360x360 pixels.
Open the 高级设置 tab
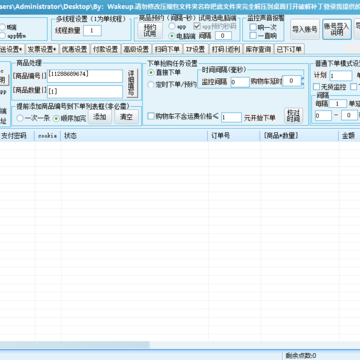[136, 49]
